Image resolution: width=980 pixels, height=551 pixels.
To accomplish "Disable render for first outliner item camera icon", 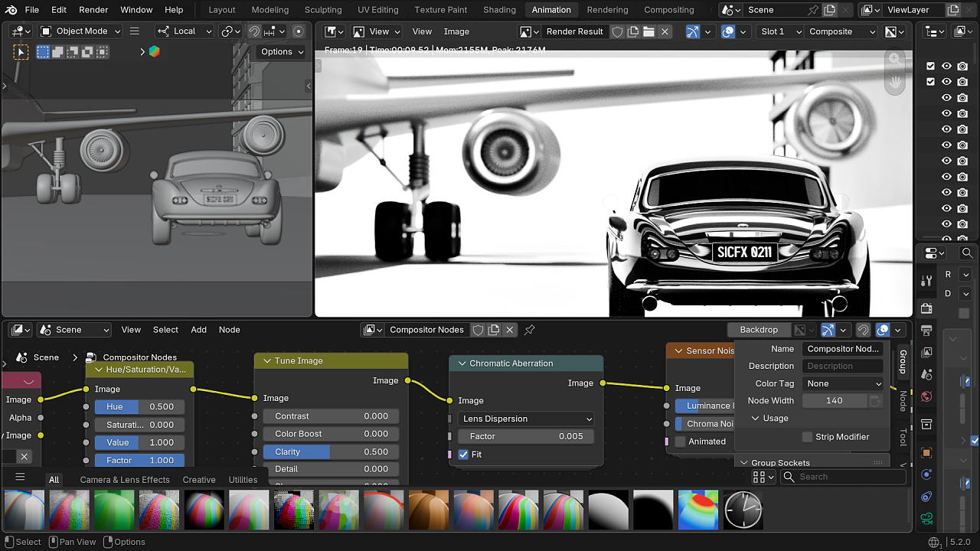I will coord(962,67).
